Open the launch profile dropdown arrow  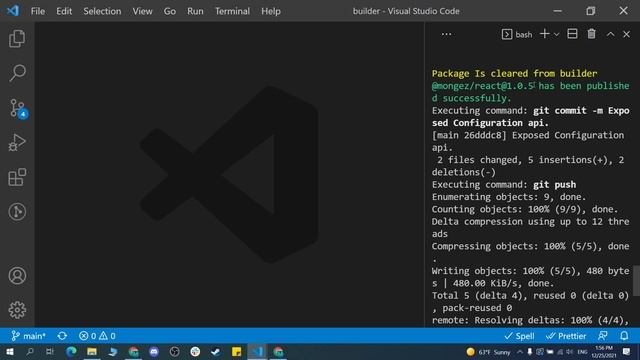point(556,35)
